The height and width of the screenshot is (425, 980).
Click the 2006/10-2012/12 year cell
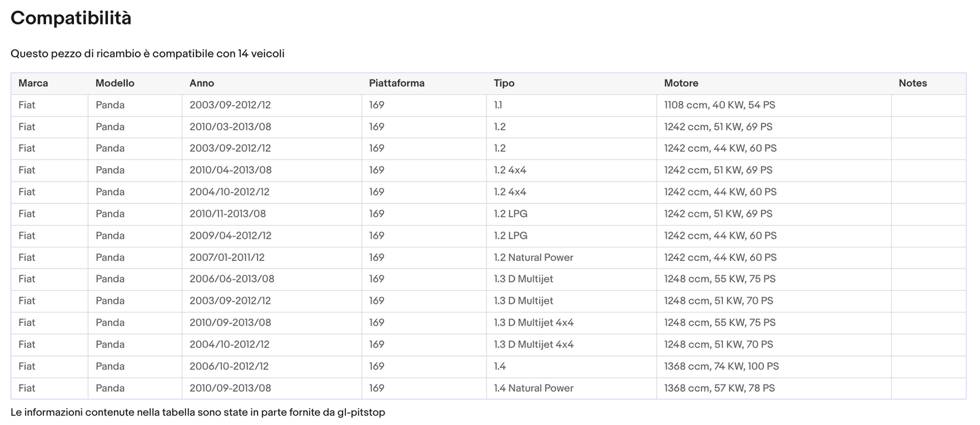229,367
